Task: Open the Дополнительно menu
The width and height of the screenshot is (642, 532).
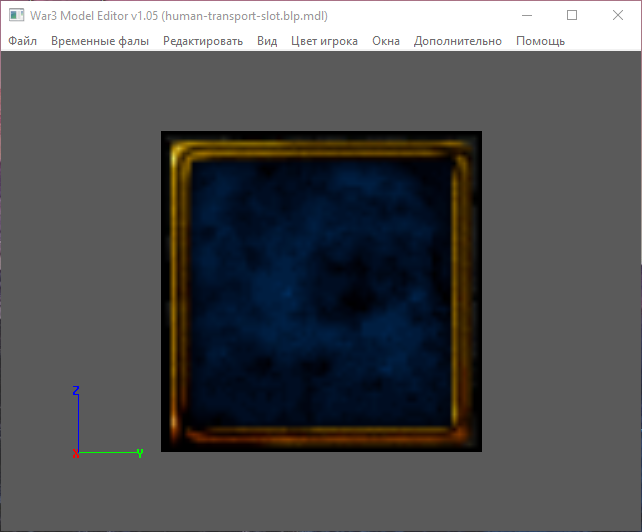Action: (458, 41)
